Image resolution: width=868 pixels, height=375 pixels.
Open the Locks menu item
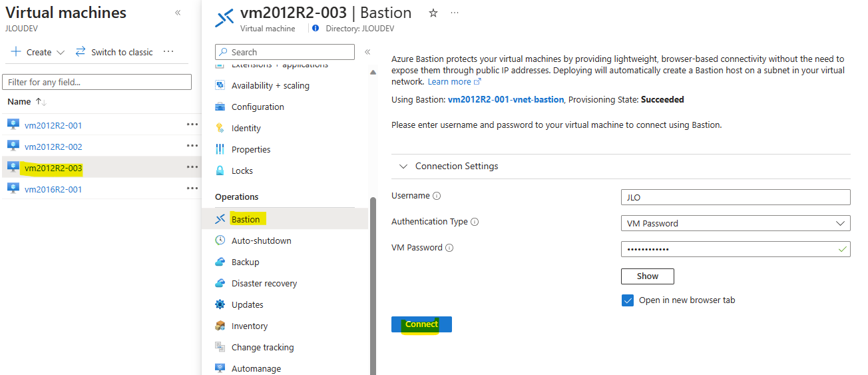coord(242,171)
